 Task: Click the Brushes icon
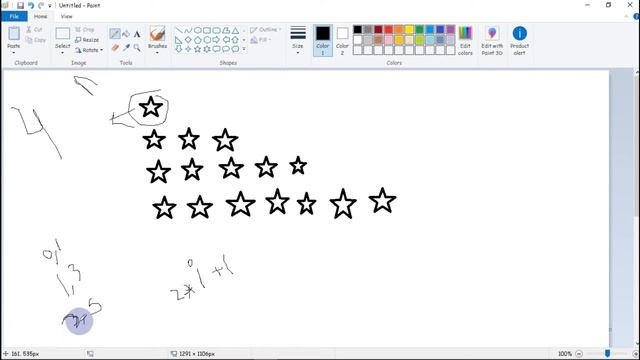pyautogui.click(x=157, y=33)
